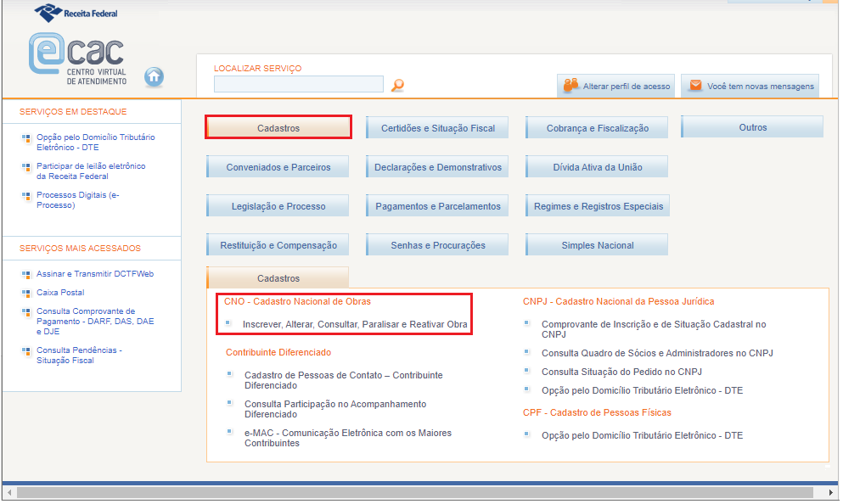Click the CPF - Cadastro de Pessoas Físicas heading
This screenshot has width=843, height=504.
(597, 412)
